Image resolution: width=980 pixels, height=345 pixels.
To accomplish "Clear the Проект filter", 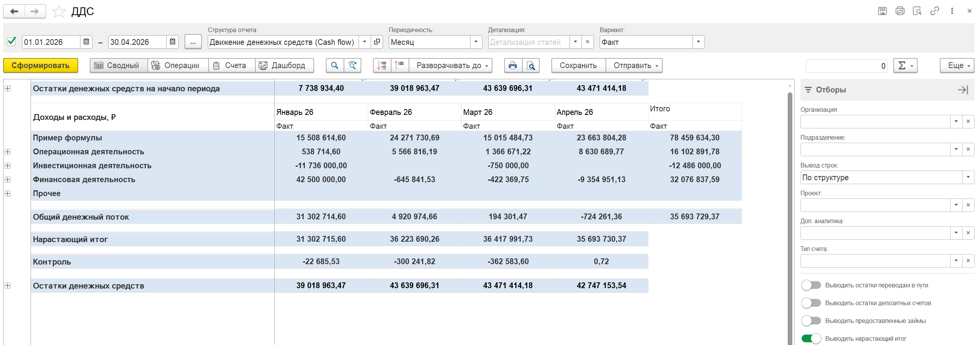I will tap(968, 205).
